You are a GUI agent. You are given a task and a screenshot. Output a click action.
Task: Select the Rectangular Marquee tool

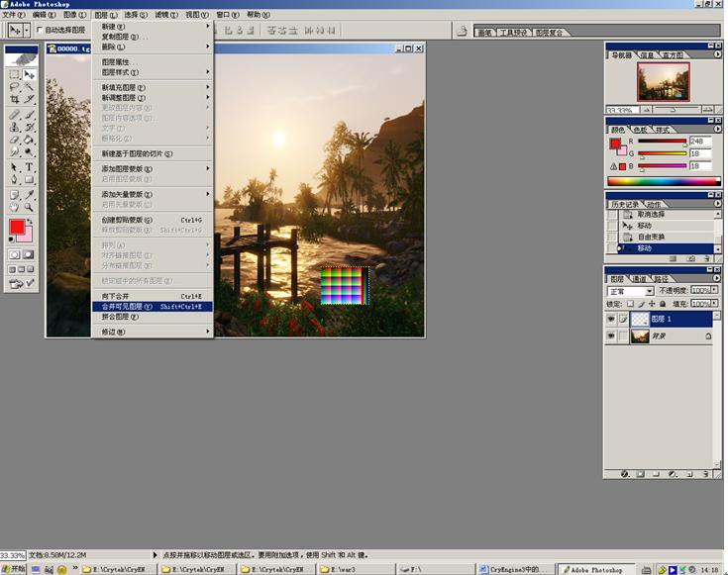[14, 74]
